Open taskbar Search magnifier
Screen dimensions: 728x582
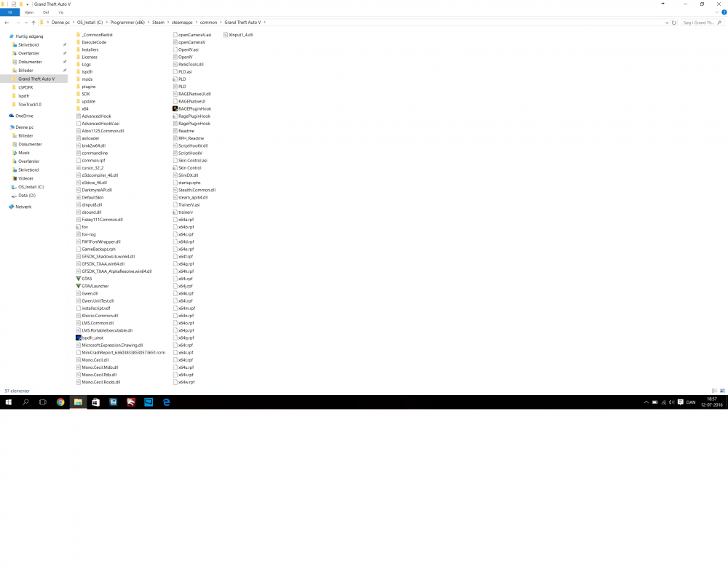point(25,402)
